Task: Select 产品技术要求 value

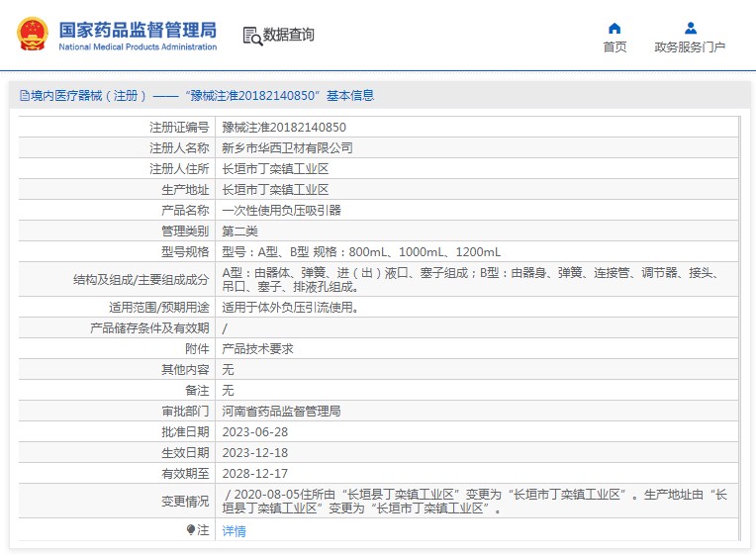Action: tap(257, 348)
